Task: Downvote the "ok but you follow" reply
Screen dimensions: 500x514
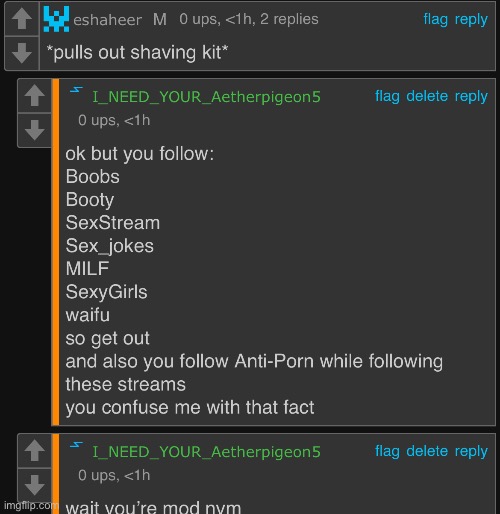Action: [35, 130]
